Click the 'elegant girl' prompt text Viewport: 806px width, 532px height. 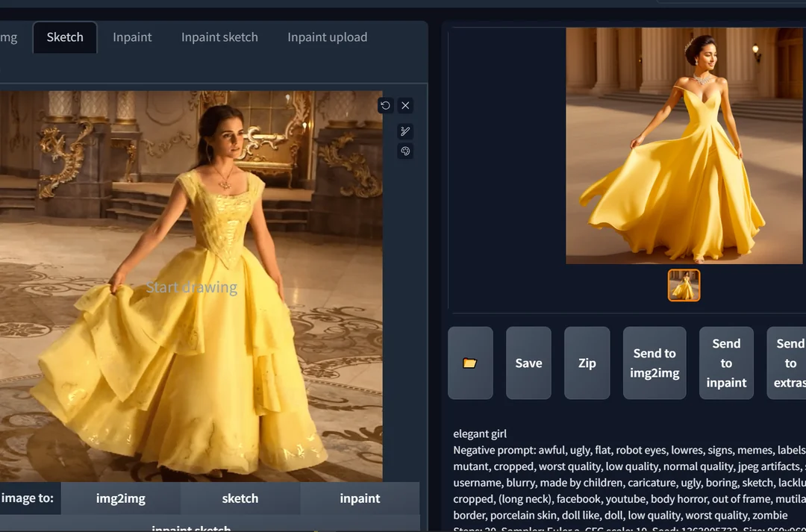[480, 434]
